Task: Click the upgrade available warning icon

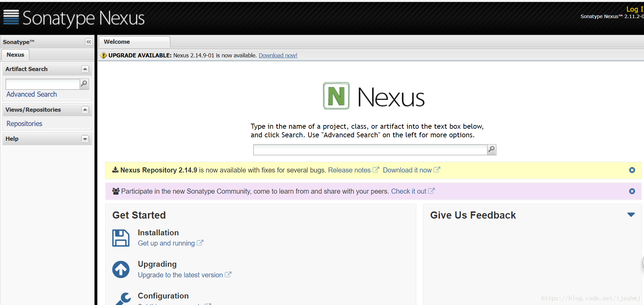Action: (x=103, y=55)
